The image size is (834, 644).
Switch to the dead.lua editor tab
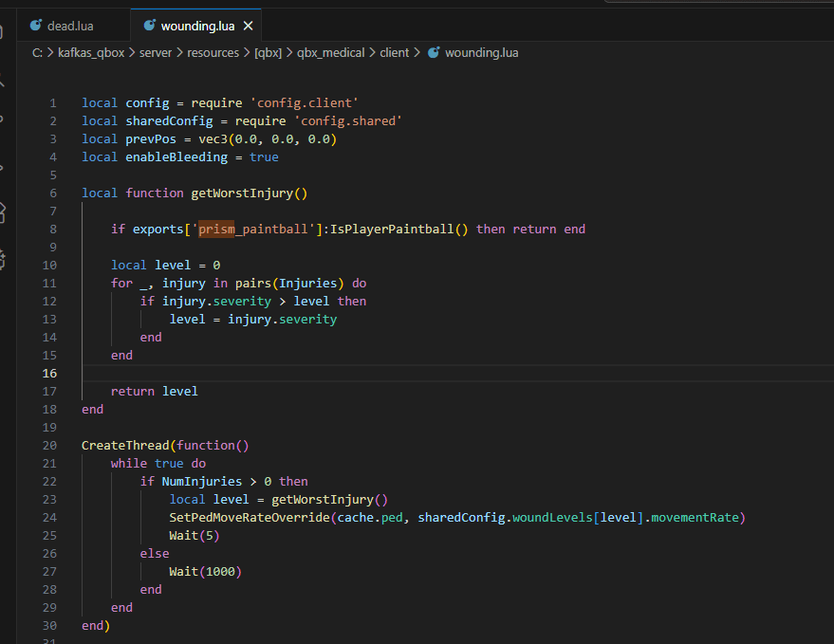point(70,26)
